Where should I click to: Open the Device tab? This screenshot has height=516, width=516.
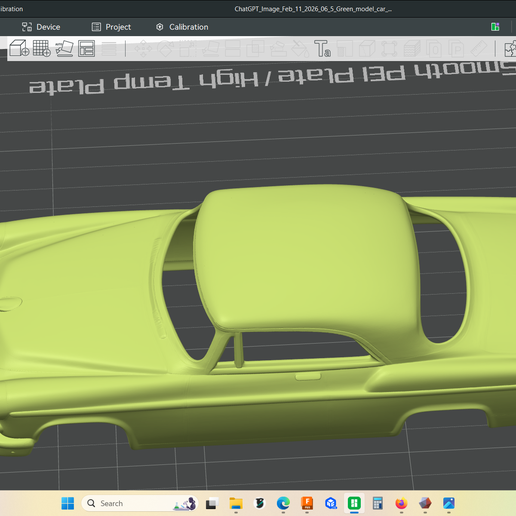point(41,27)
